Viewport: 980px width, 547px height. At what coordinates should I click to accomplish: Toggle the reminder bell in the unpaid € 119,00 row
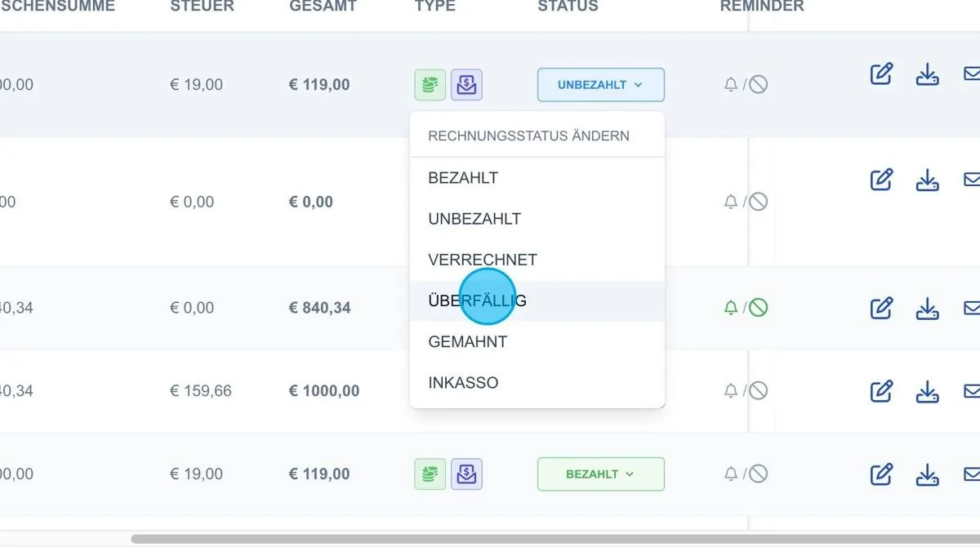click(x=731, y=84)
